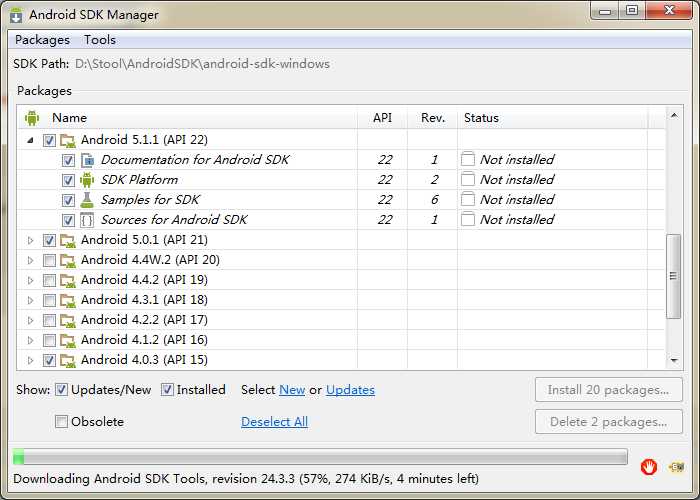Image resolution: width=700 pixels, height=500 pixels.
Task: Click the folder icon beside Android 4.3.1 (API 18)
Action: click(x=68, y=300)
